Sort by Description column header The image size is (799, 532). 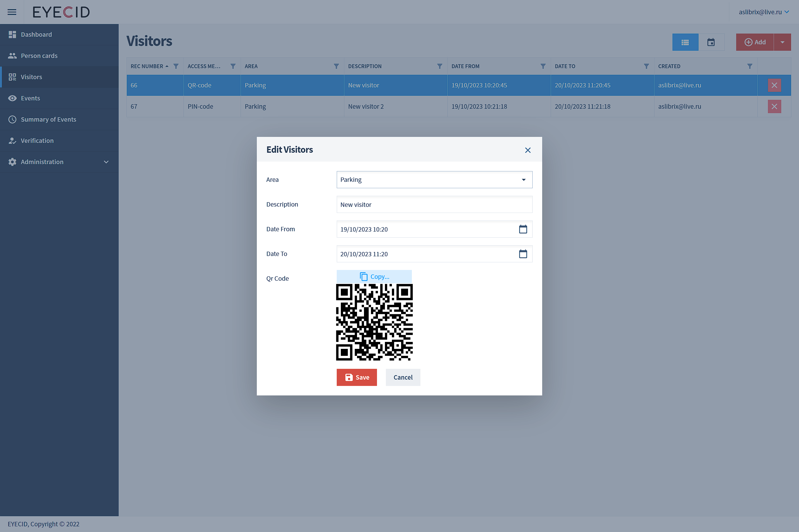[x=365, y=66]
